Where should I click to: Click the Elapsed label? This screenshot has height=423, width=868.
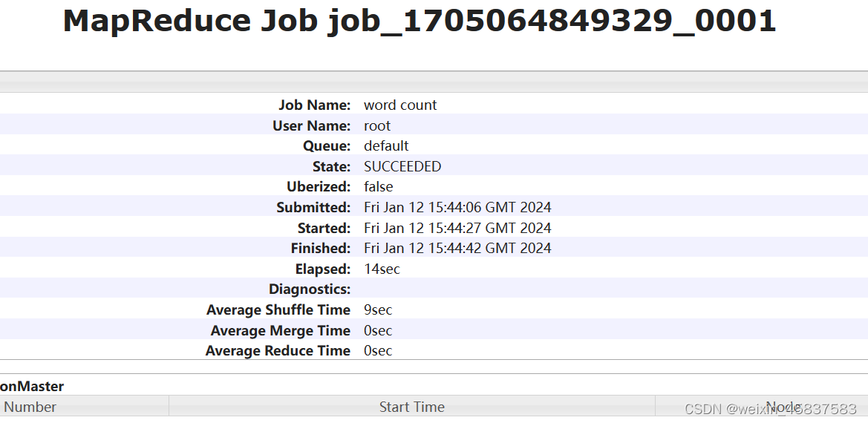(x=323, y=269)
